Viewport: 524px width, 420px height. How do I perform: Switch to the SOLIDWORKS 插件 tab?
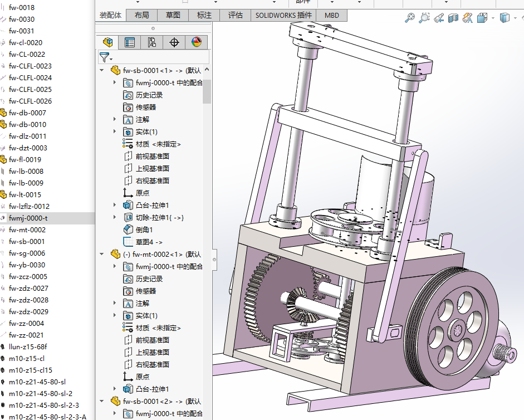point(284,15)
